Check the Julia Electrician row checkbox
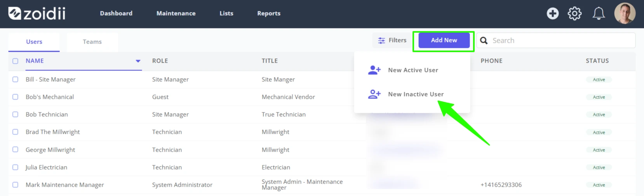This screenshot has width=644, height=196. (15, 167)
